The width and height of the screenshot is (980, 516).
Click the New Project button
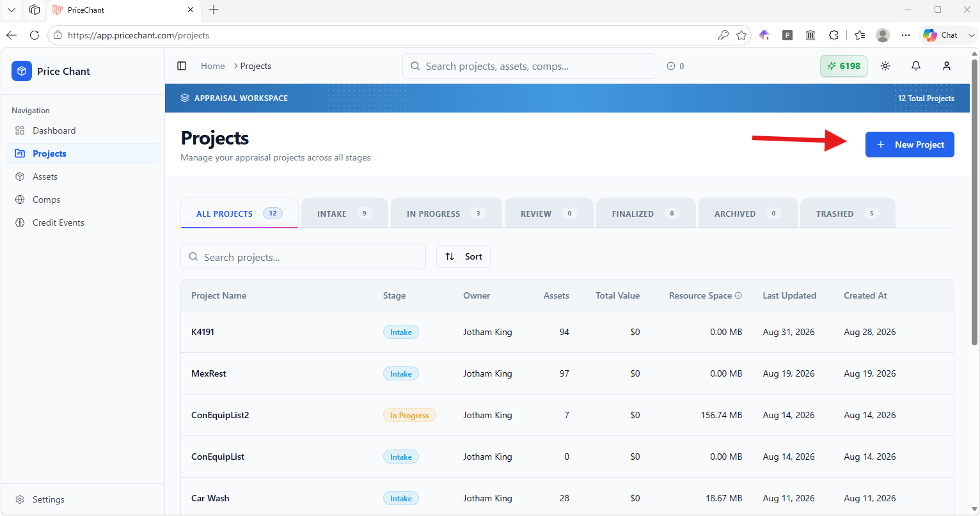click(x=910, y=145)
